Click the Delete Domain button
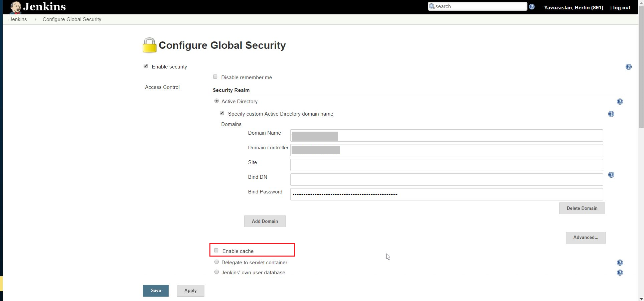644x301 pixels. coord(582,208)
